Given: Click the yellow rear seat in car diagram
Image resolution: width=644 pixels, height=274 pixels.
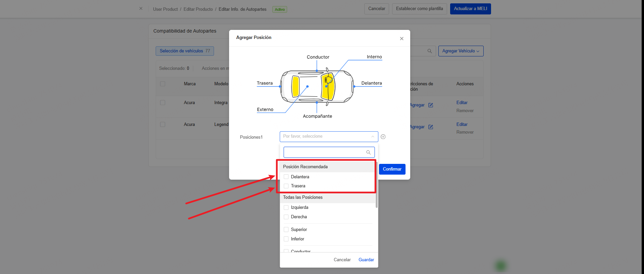Looking at the screenshot, I should click(x=296, y=86).
